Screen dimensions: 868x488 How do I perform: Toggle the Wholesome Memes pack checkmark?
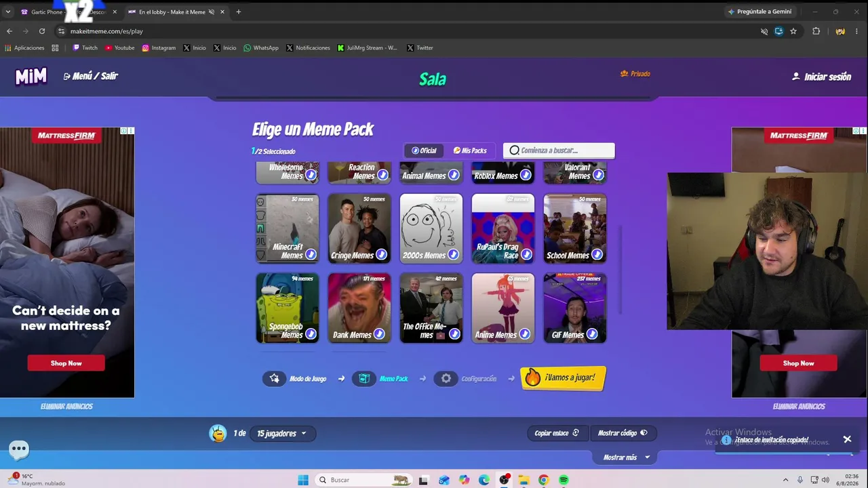(x=311, y=175)
